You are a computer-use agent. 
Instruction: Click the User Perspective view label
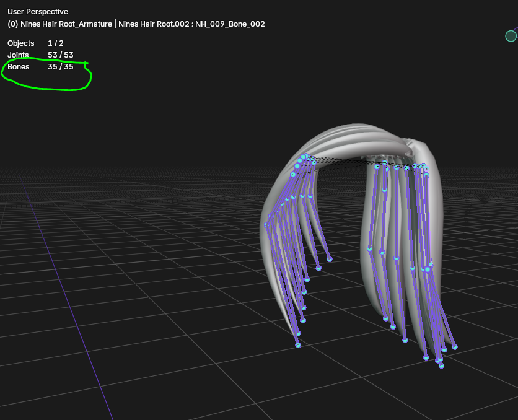tap(38, 12)
